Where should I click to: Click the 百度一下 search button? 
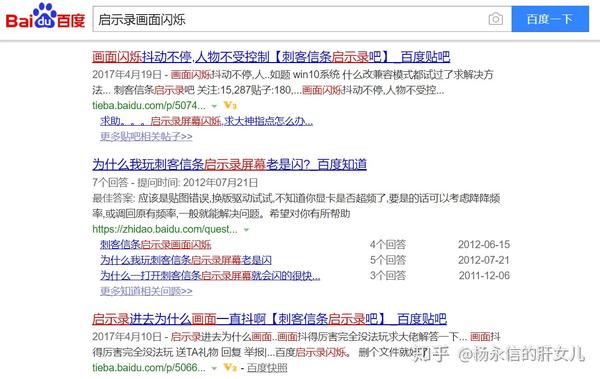550,19
